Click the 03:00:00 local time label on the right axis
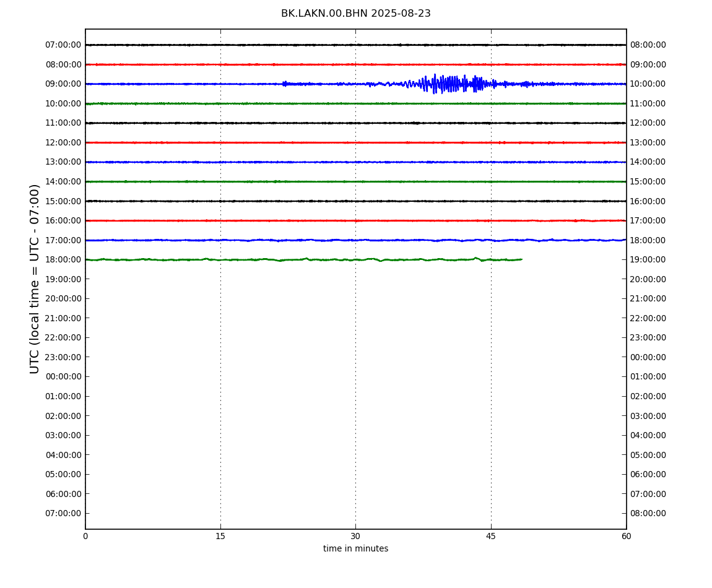 [x=648, y=416]
